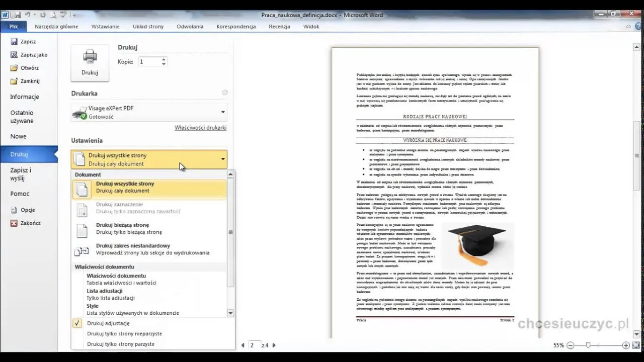644x362 pixels.
Task: Open the Customize Quick Access Toolbar arrow
Action: [74, 15]
